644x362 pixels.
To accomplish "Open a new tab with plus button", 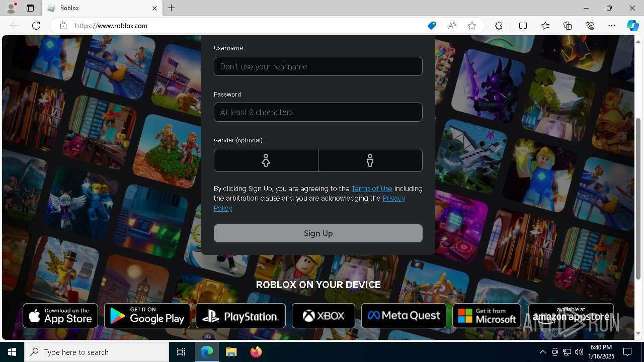I will point(172,8).
